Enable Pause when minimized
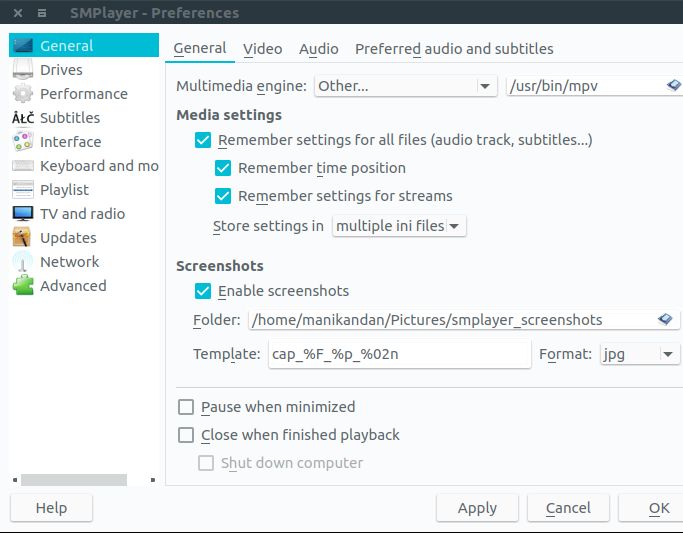Screen dimensions: 683x533 (x=186, y=407)
